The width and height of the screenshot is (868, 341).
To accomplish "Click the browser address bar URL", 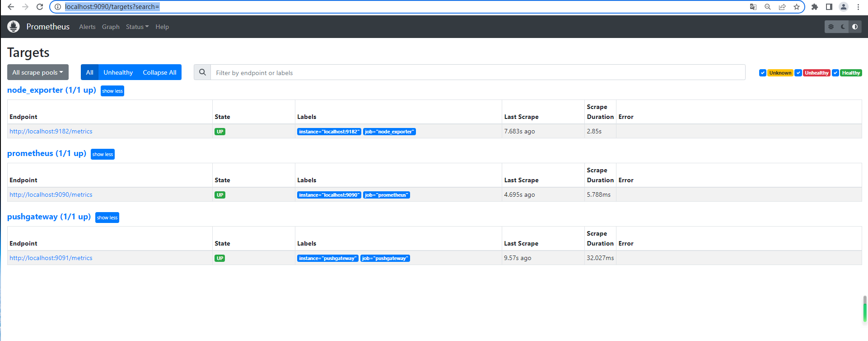I will (x=112, y=7).
